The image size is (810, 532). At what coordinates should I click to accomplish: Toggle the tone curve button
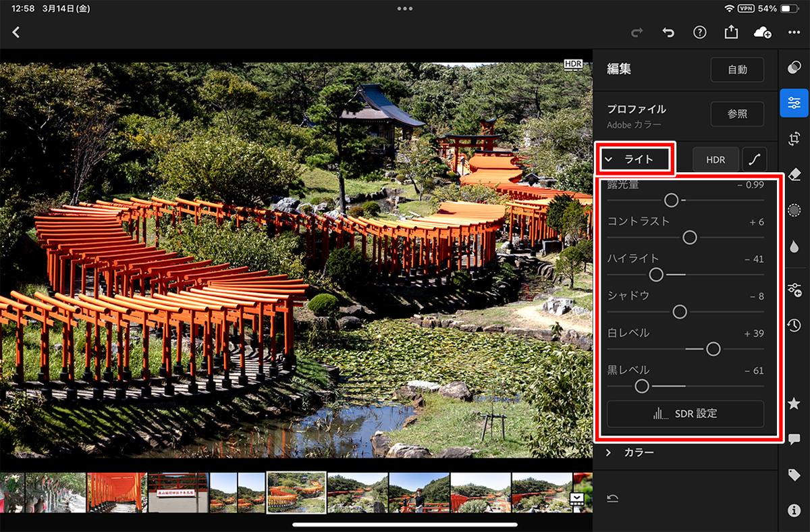(755, 160)
